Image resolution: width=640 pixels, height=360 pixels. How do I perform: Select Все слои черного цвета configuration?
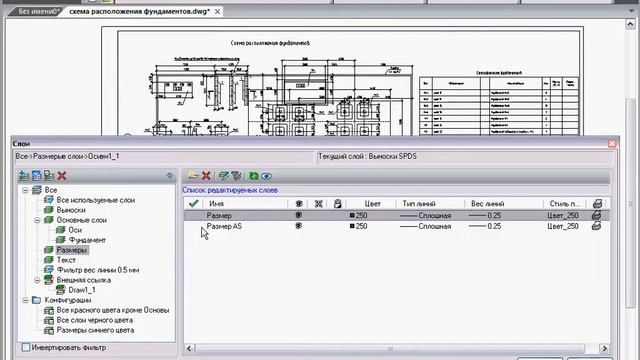pos(95,320)
